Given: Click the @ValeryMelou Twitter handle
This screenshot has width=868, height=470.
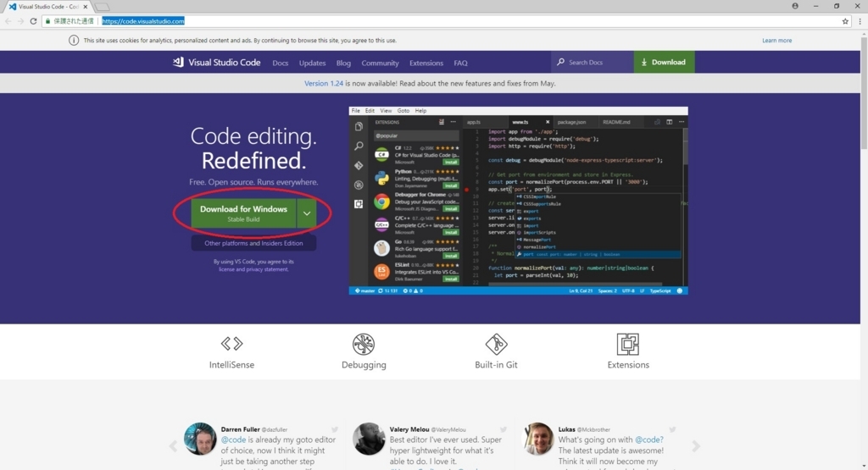Looking at the screenshot, I should click(x=448, y=429).
